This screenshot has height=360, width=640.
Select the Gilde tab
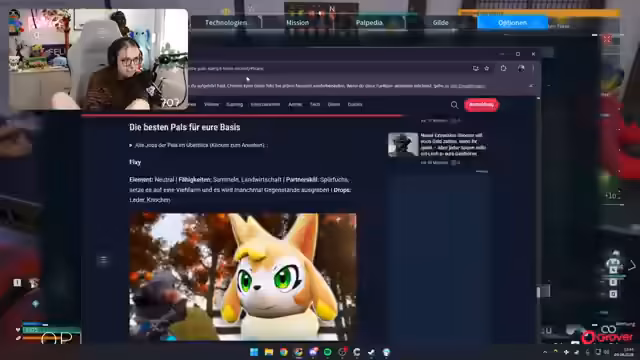440,23
